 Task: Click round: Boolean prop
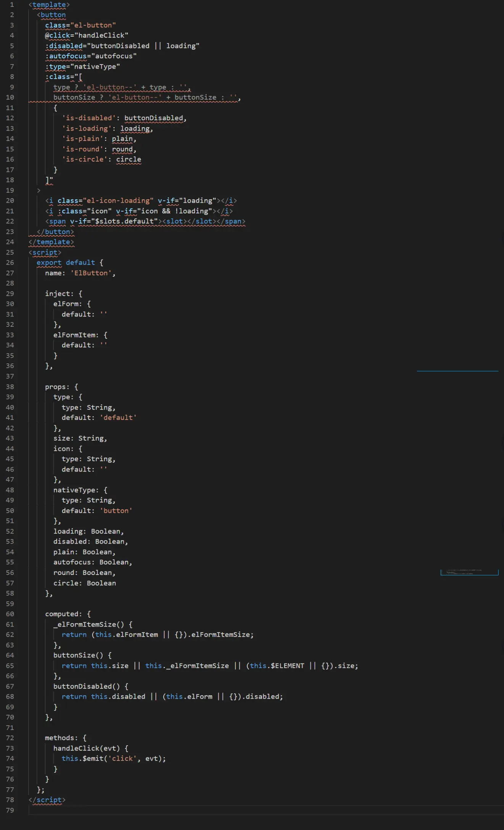click(84, 573)
